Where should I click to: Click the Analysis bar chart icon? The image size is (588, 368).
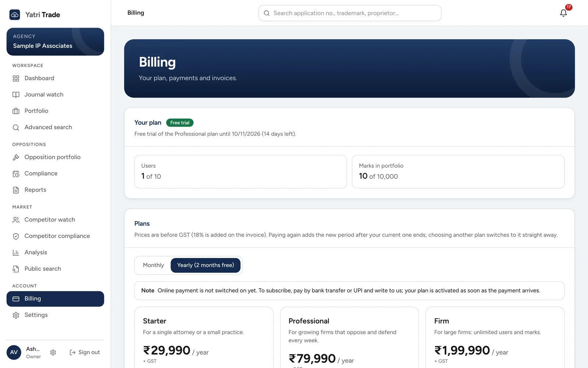[x=16, y=252]
